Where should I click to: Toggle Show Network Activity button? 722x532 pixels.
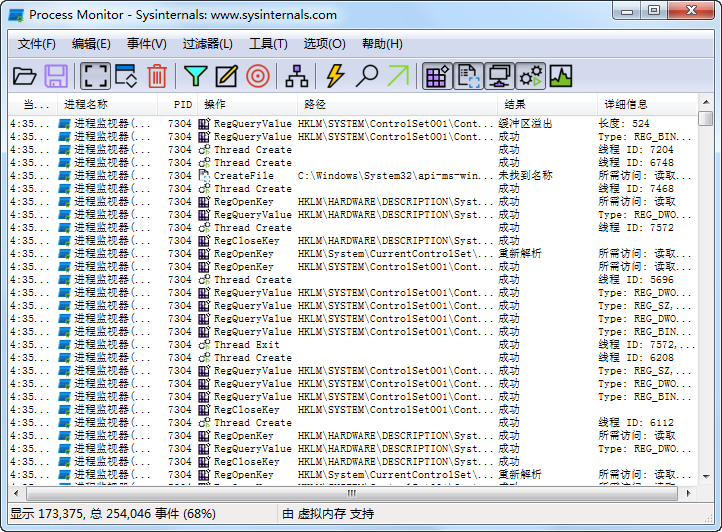[x=500, y=76]
